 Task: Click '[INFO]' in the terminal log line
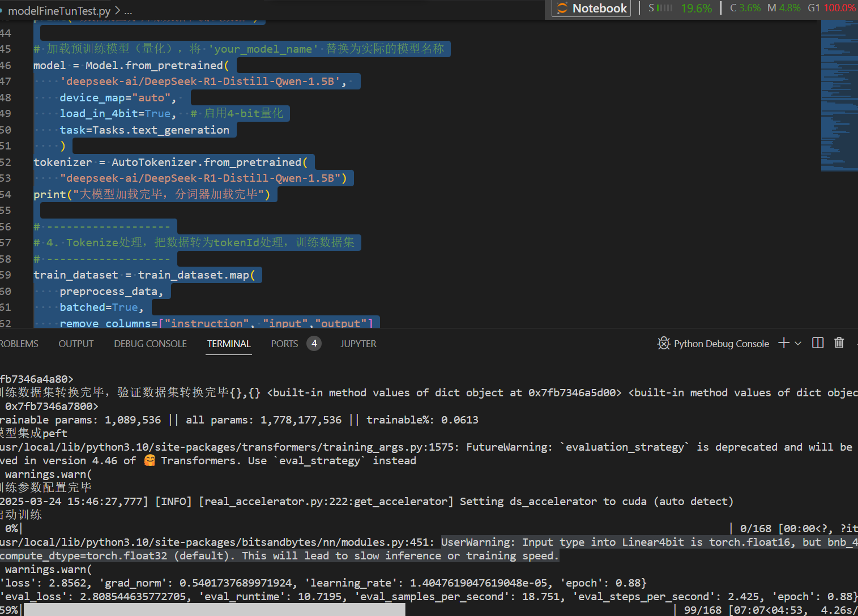pyautogui.click(x=173, y=501)
